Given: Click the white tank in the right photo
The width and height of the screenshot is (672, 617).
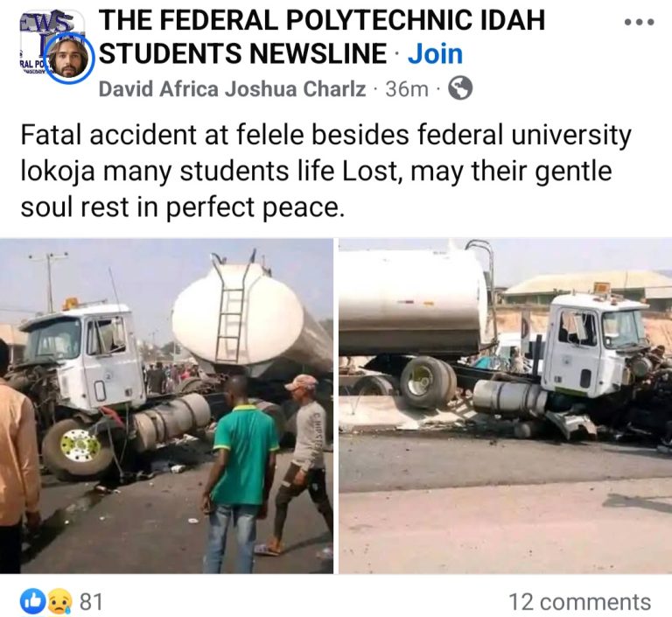Looking at the screenshot, I should (x=411, y=302).
